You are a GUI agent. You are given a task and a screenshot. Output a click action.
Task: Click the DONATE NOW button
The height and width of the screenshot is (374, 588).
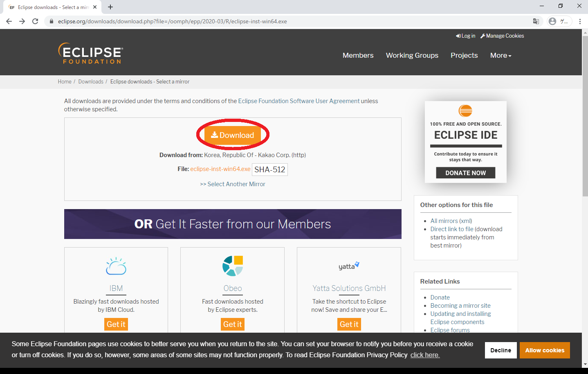click(x=465, y=173)
